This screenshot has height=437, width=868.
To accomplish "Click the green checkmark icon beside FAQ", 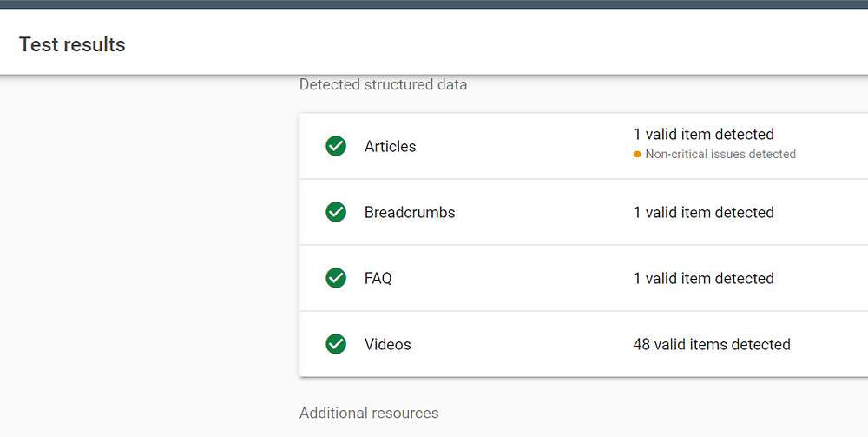I will (336, 278).
